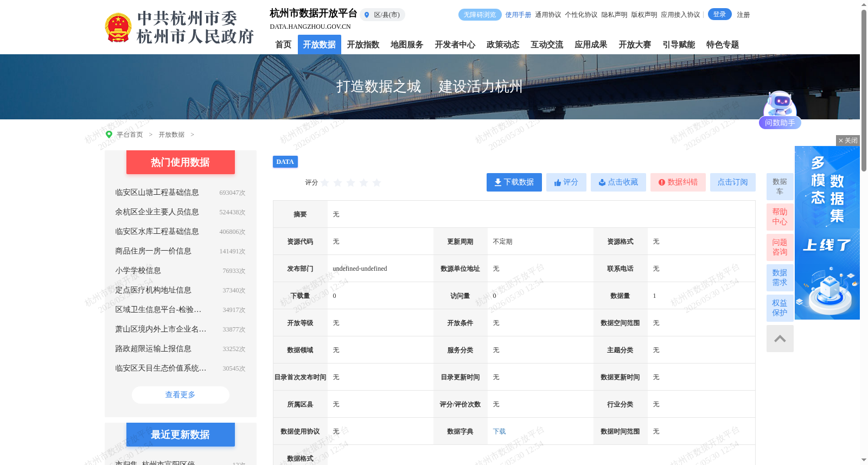The image size is (868, 465).
Task: Rate five stars in 评分
Action: [x=377, y=183]
